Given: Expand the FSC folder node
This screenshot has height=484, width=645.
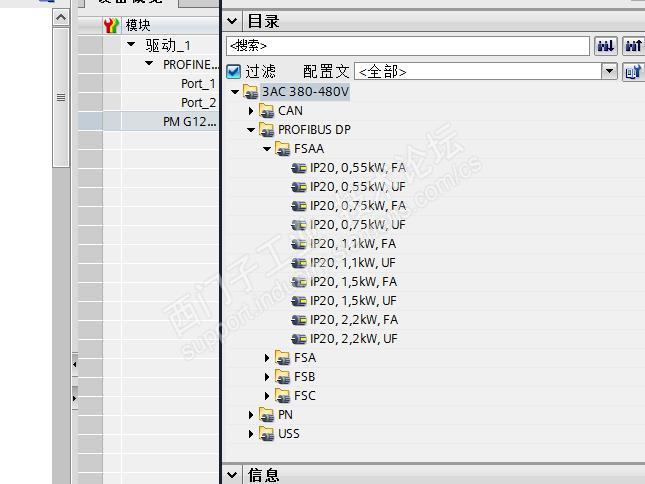Looking at the screenshot, I should pos(267,396).
